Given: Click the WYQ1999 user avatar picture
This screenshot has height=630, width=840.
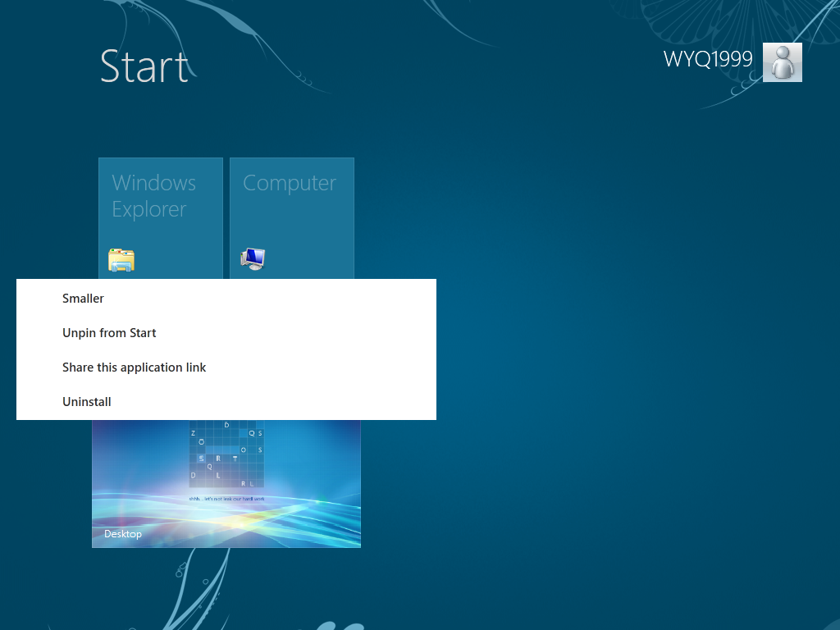Looking at the screenshot, I should tap(782, 62).
